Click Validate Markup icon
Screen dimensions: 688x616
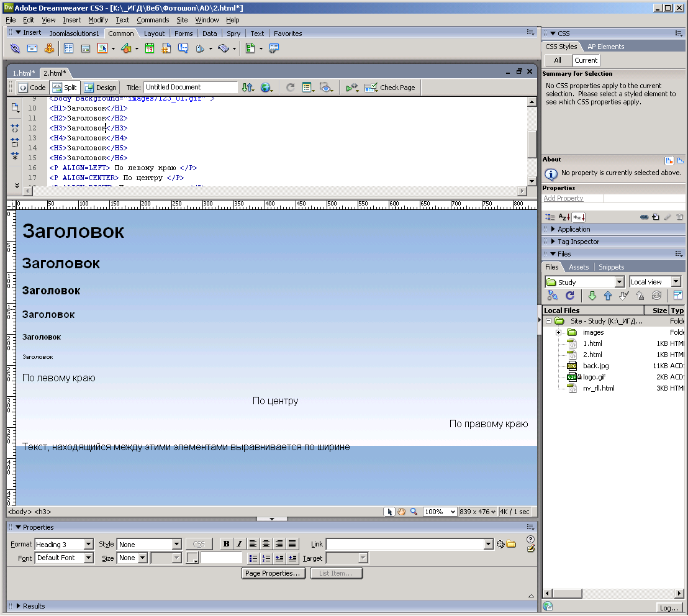pyautogui.click(x=351, y=88)
